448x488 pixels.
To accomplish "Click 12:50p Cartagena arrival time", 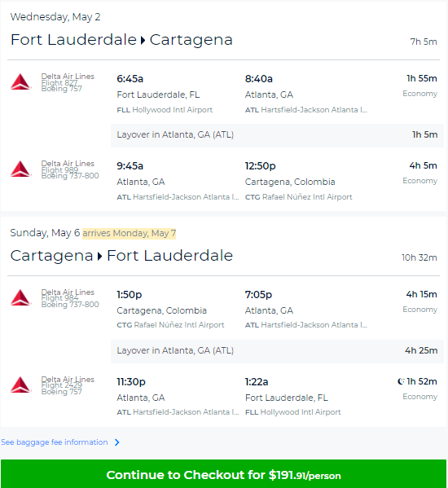I will 260,166.
